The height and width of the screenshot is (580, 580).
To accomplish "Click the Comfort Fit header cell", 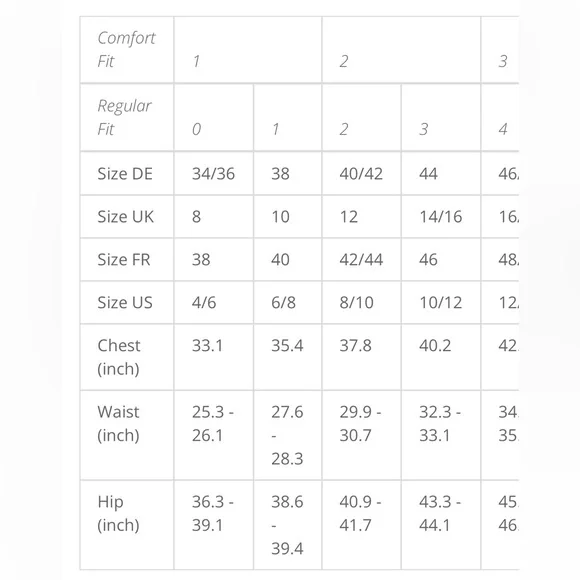I will [127, 50].
